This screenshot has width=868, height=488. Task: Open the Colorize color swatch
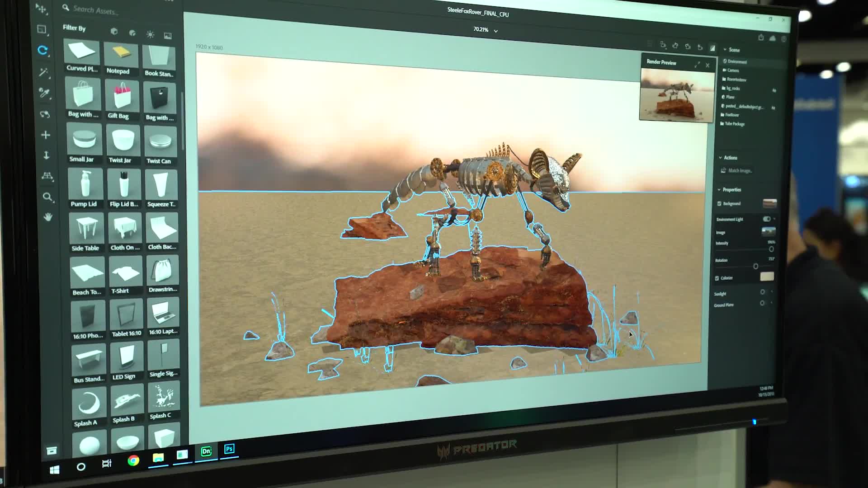(767, 277)
